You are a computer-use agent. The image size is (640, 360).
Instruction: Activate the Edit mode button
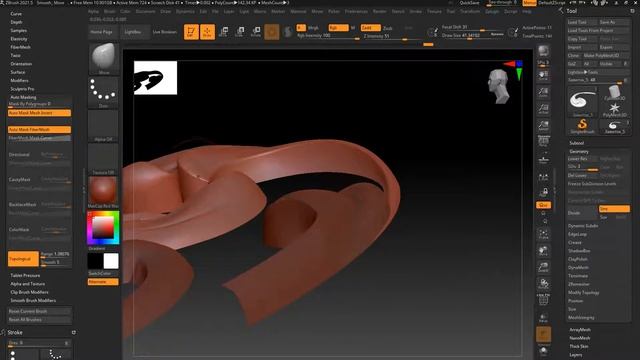(x=191, y=32)
